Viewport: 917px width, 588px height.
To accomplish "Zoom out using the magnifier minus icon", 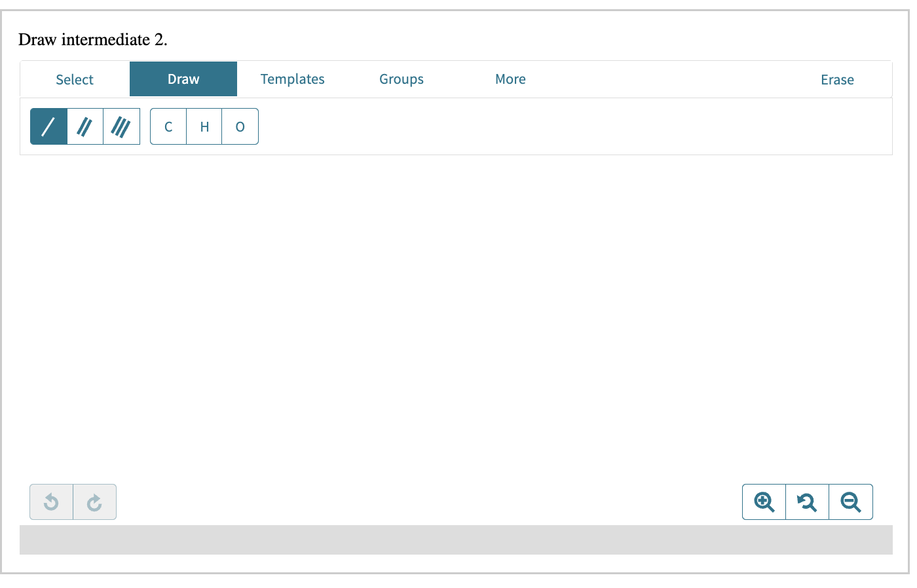I will pos(851,502).
